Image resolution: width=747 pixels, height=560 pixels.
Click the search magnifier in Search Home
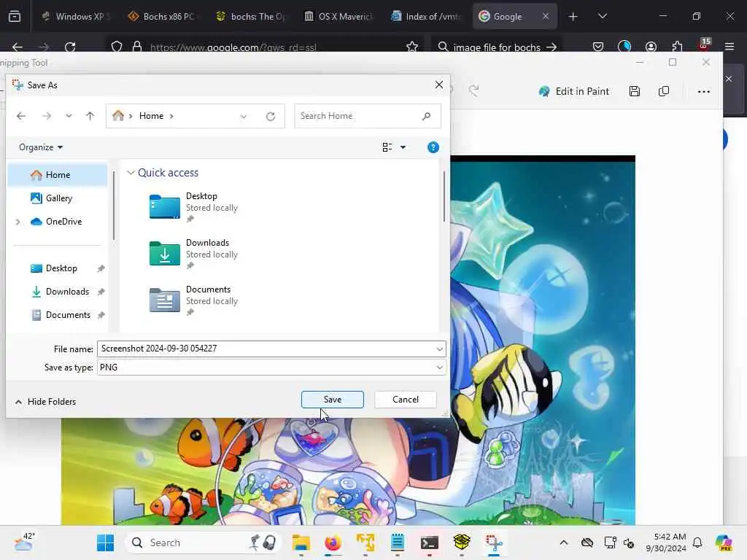tap(426, 116)
